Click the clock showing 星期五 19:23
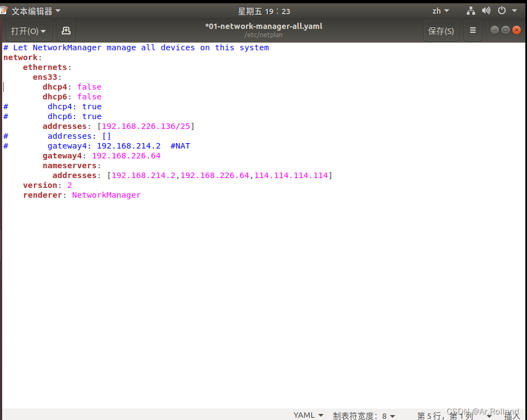The width and height of the screenshot is (527, 420). [264, 10]
